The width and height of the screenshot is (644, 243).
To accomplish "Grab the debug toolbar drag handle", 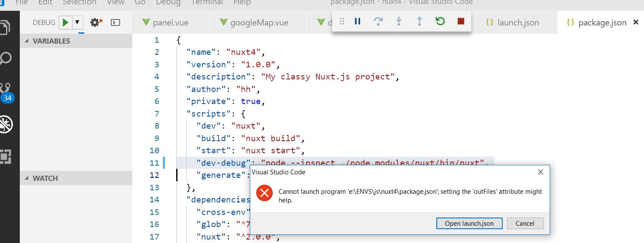I will pos(342,21).
